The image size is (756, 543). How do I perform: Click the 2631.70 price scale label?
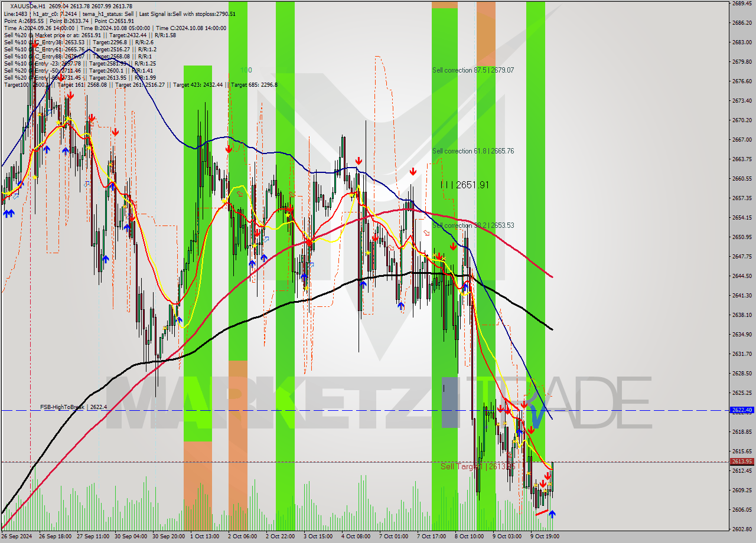[x=742, y=354]
